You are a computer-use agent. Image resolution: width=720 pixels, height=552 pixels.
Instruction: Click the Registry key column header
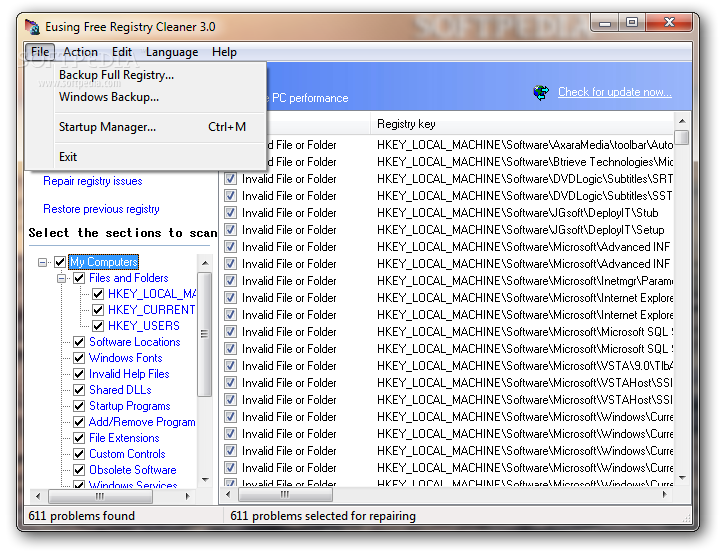522,124
